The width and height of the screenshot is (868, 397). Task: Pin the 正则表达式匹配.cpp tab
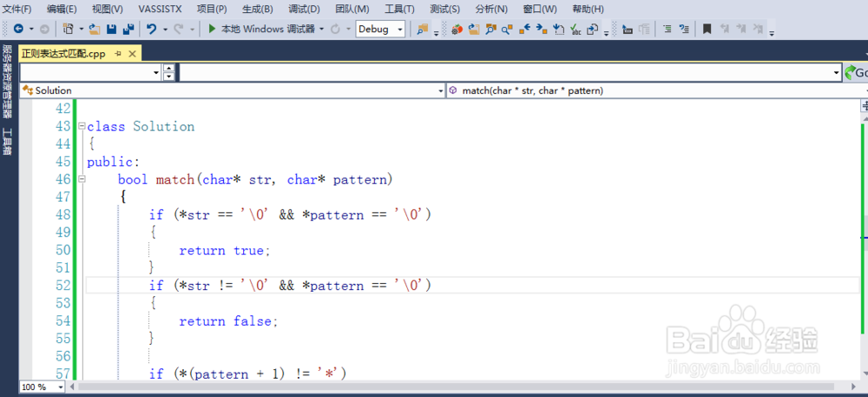pos(118,54)
